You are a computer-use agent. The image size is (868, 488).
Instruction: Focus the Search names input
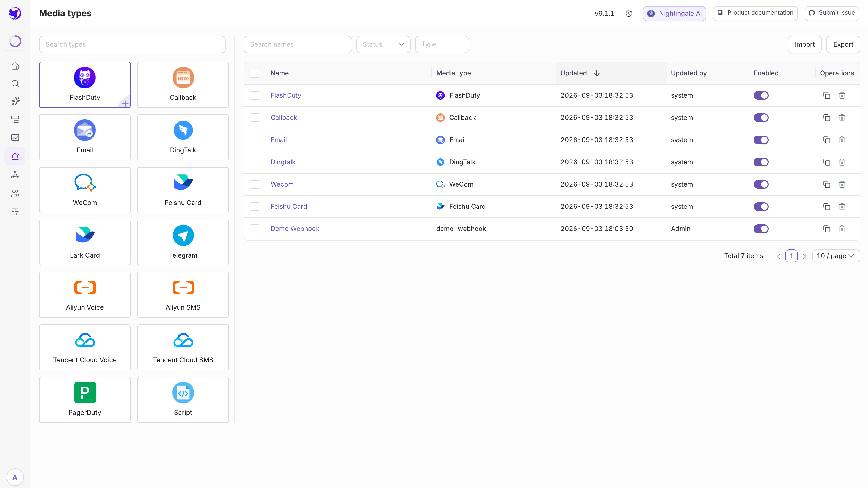pyautogui.click(x=298, y=44)
